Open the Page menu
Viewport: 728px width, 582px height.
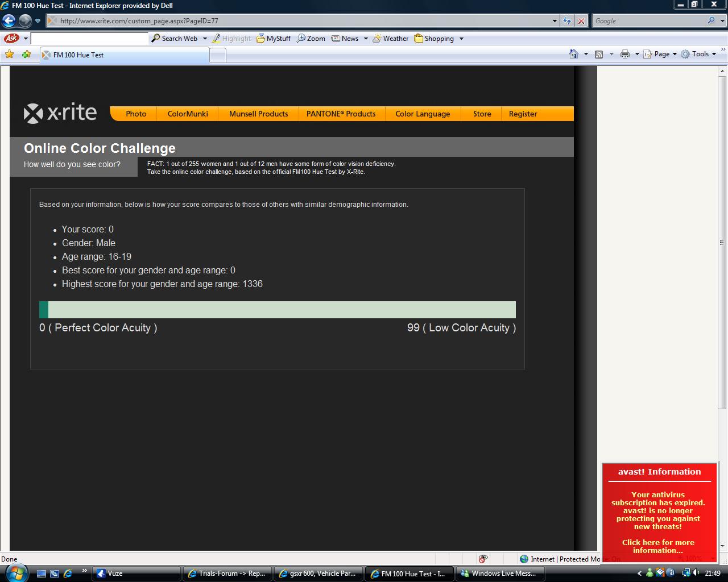[x=660, y=54]
